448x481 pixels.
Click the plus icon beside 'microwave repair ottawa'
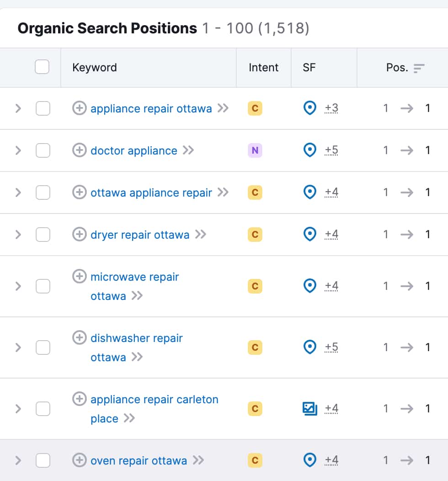(x=80, y=276)
